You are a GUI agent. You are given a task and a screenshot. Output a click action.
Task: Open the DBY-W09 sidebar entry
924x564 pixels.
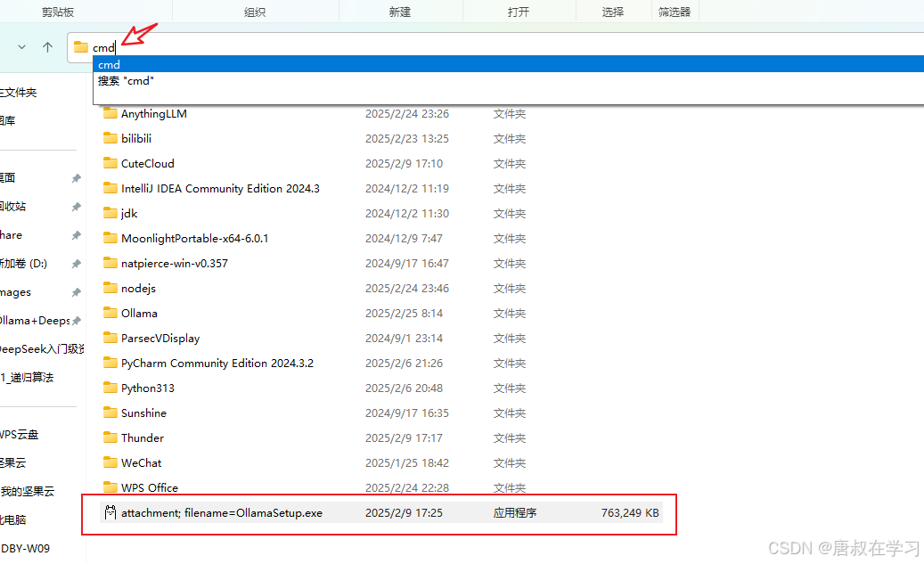(x=25, y=548)
